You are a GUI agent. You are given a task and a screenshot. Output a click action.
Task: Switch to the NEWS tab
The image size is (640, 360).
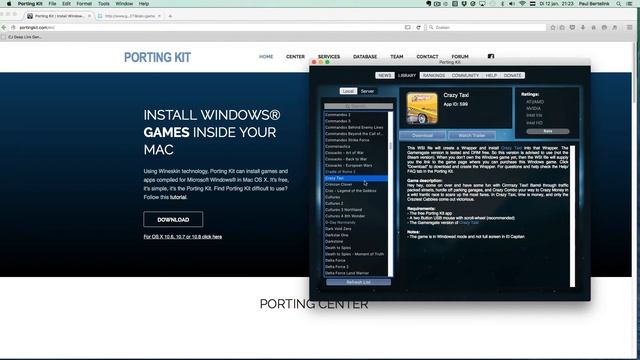click(384, 76)
